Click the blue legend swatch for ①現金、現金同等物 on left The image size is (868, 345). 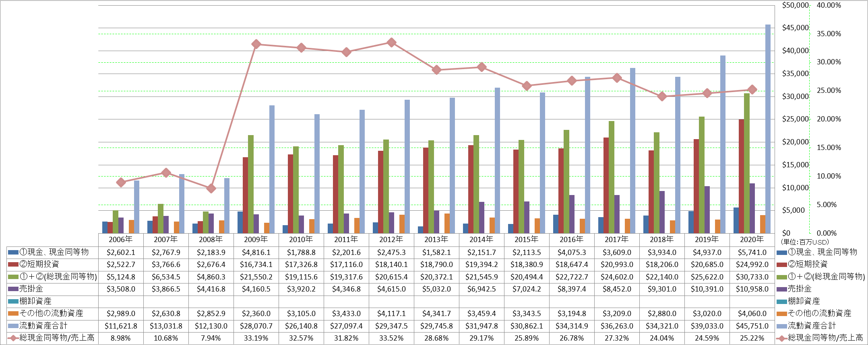(14, 253)
